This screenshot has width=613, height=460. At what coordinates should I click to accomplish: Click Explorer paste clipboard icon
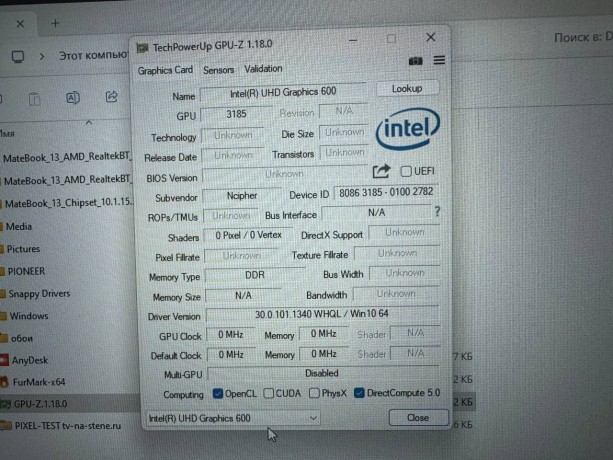34,98
